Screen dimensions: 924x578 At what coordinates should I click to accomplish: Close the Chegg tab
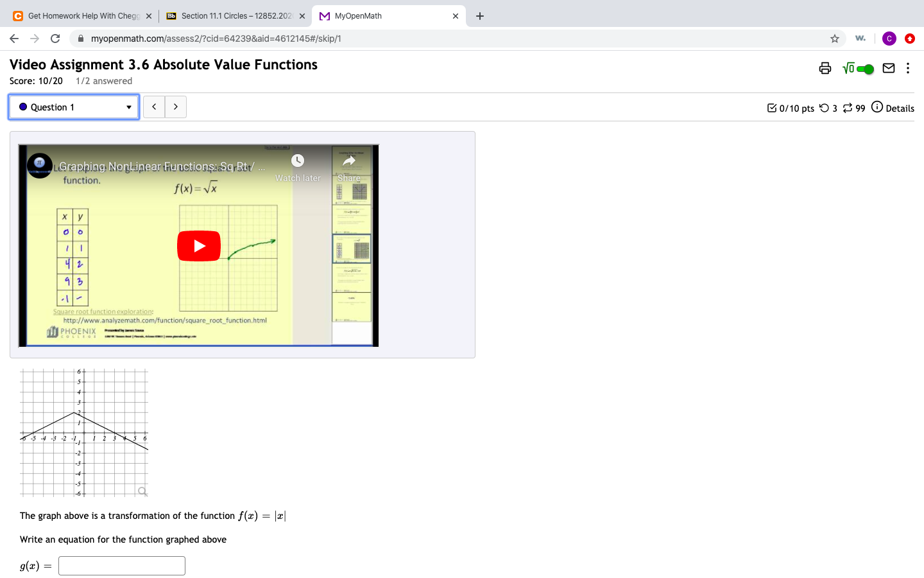(149, 16)
